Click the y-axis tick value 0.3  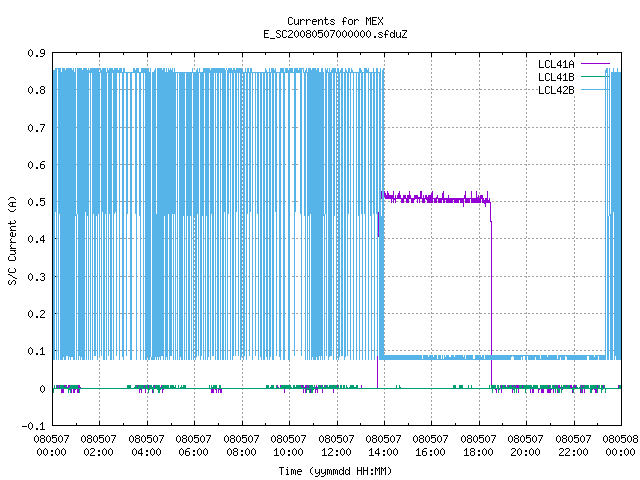(x=36, y=277)
